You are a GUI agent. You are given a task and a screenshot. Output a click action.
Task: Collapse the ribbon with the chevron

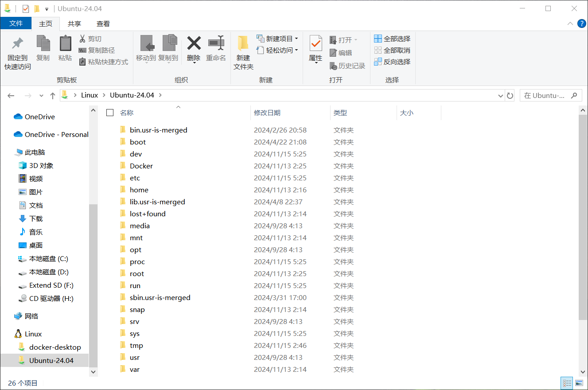(x=570, y=23)
